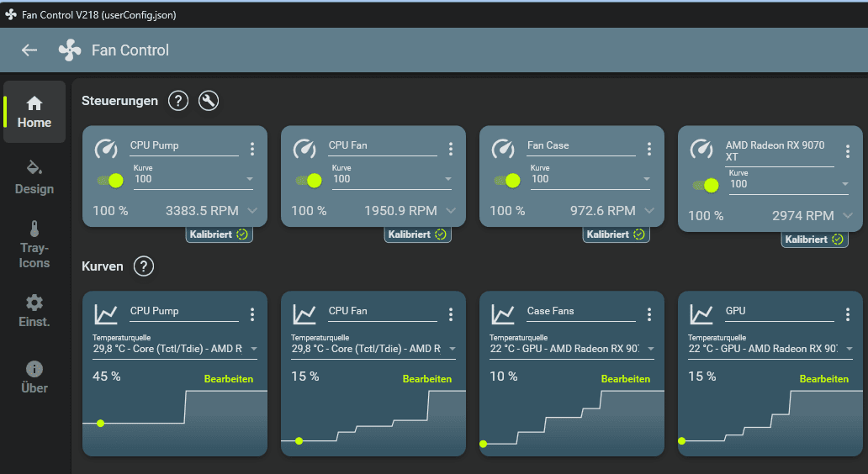The width and height of the screenshot is (868, 474).
Task: Click the 45 % value on the CPU Pump curve
Action: 107,377
